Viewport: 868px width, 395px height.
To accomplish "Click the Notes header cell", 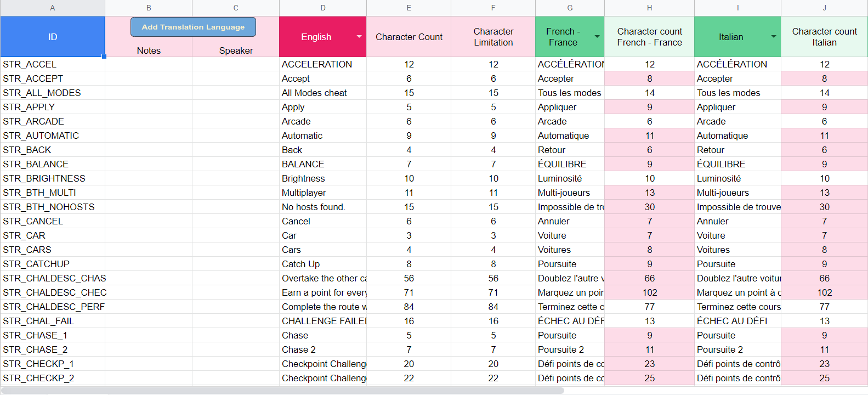I will 149,50.
